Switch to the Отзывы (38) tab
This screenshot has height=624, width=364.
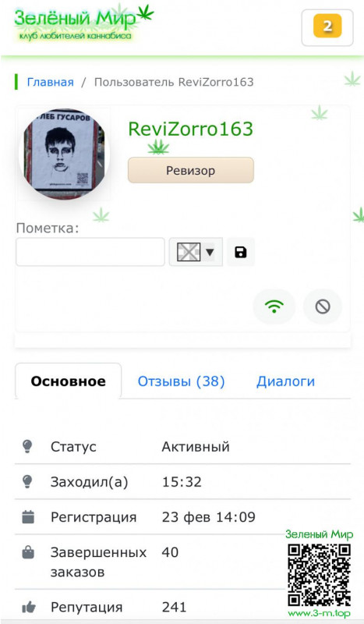[x=181, y=381]
